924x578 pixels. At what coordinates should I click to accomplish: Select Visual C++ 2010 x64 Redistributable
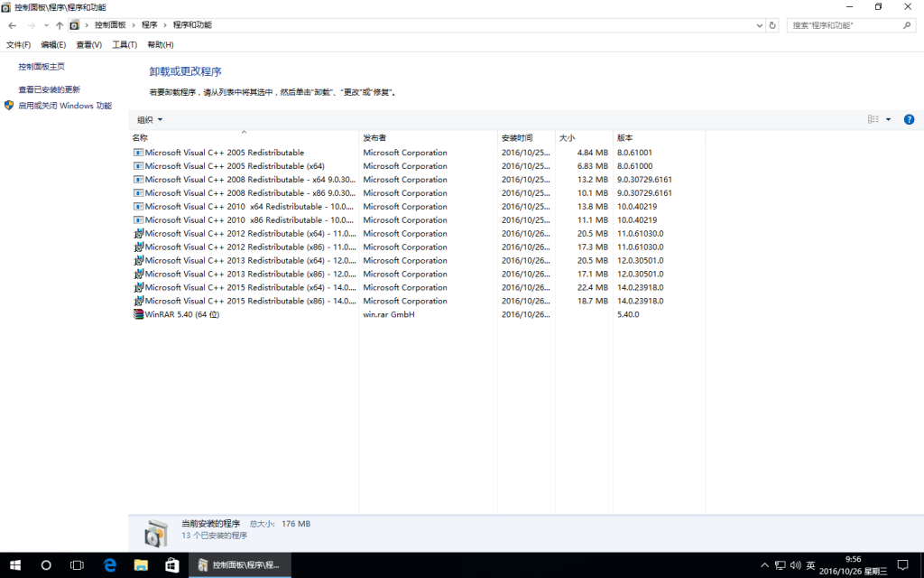click(418, 207)
